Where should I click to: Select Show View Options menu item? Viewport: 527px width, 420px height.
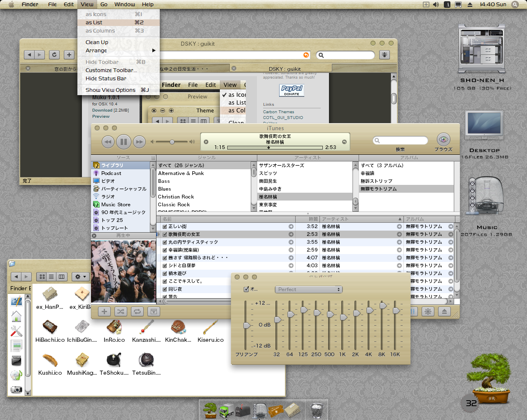(119, 90)
